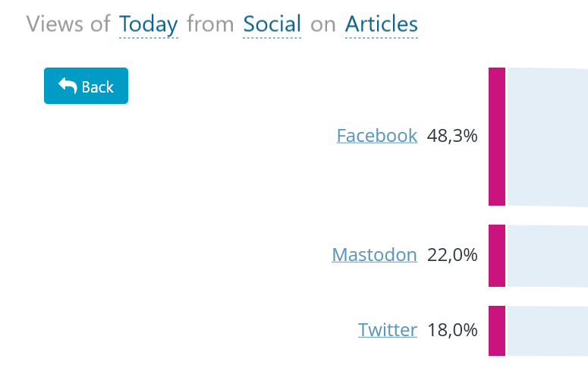The width and height of the screenshot is (588, 365).
Task: Select the magenta bar for Mastodon
Action: click(497, 256)
